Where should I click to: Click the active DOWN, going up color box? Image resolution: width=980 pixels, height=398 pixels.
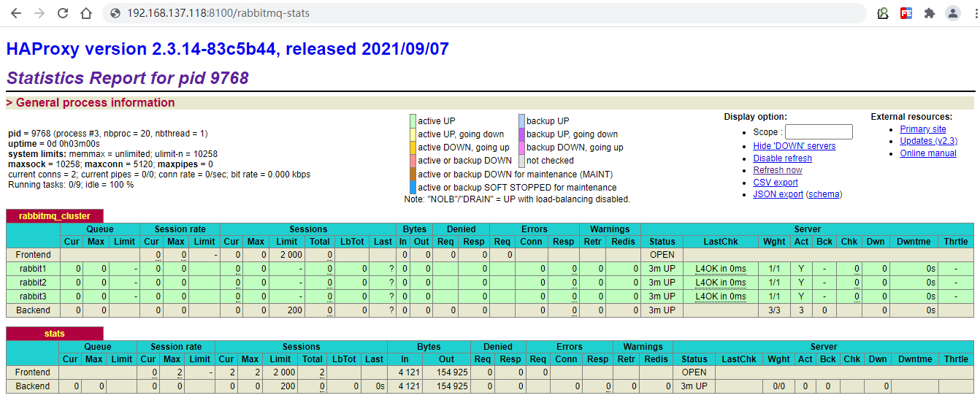413,148
